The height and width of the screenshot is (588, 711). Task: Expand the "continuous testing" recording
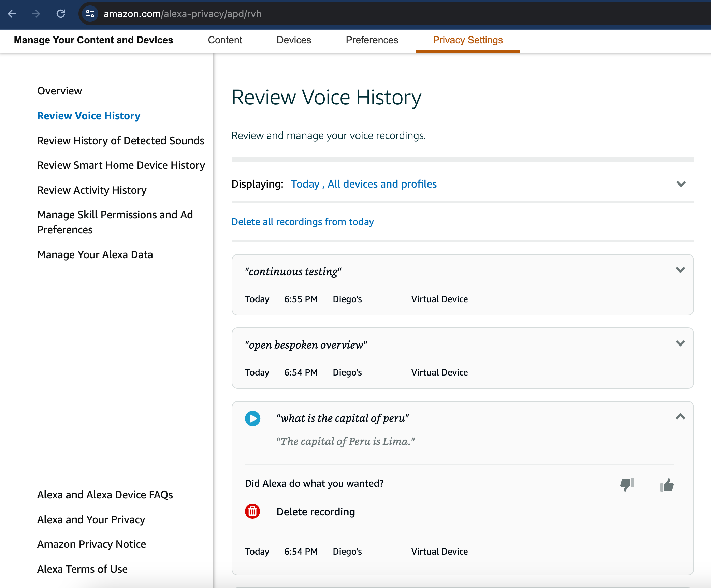coord(680,270)
